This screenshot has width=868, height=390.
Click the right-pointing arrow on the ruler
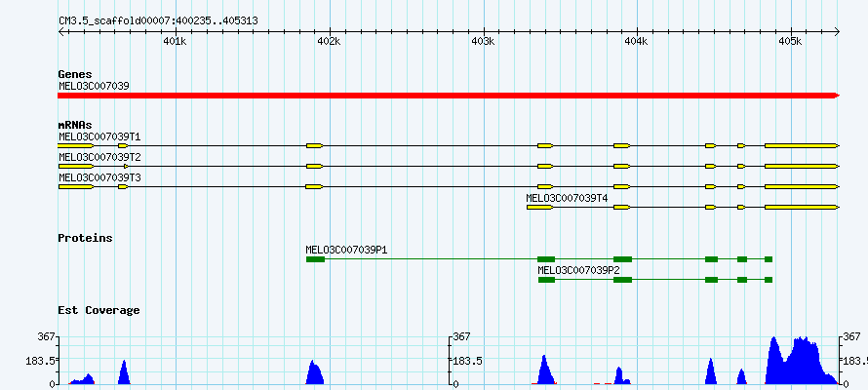point(837,32)
